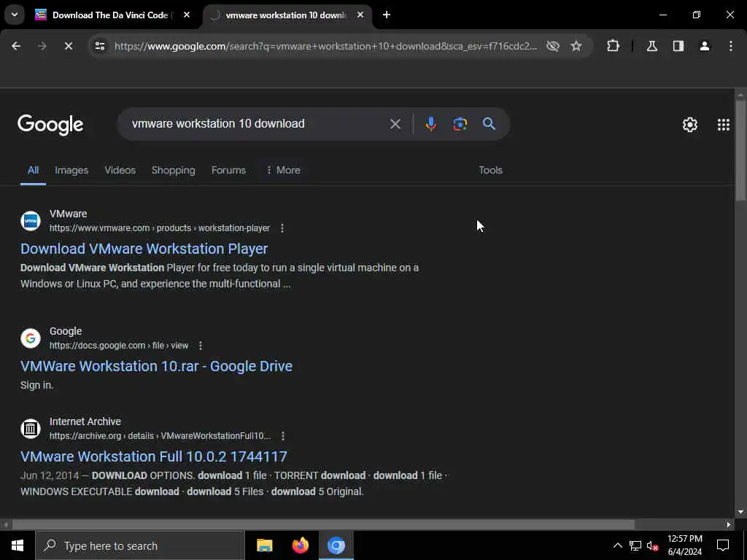
Task: Click the taskbar search box
Action: 139,545
